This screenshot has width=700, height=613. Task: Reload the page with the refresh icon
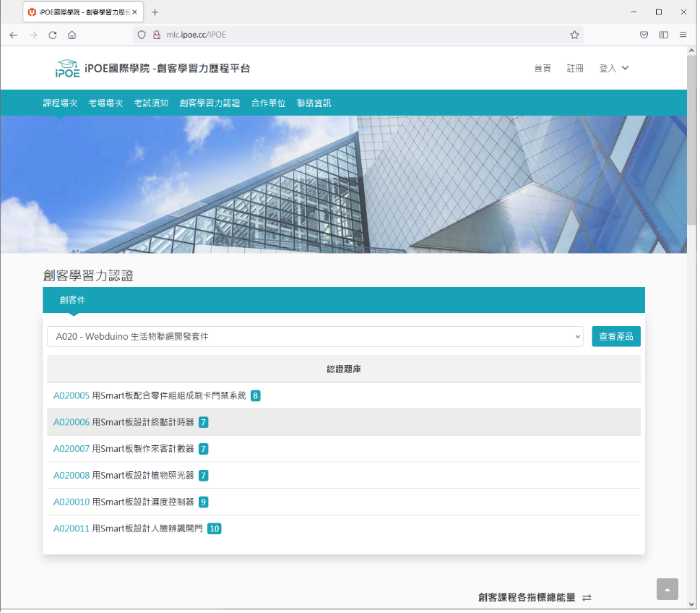52,34
